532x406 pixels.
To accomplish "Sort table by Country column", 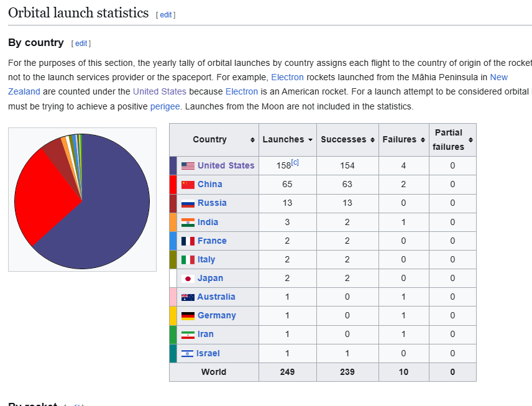I will (x=252, y=140).
